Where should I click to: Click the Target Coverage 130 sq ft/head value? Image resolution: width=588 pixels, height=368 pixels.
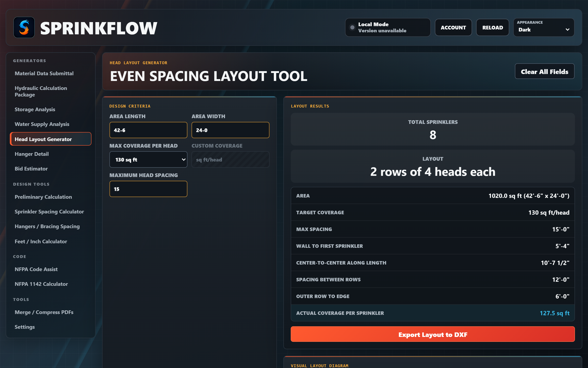[549, 213]
